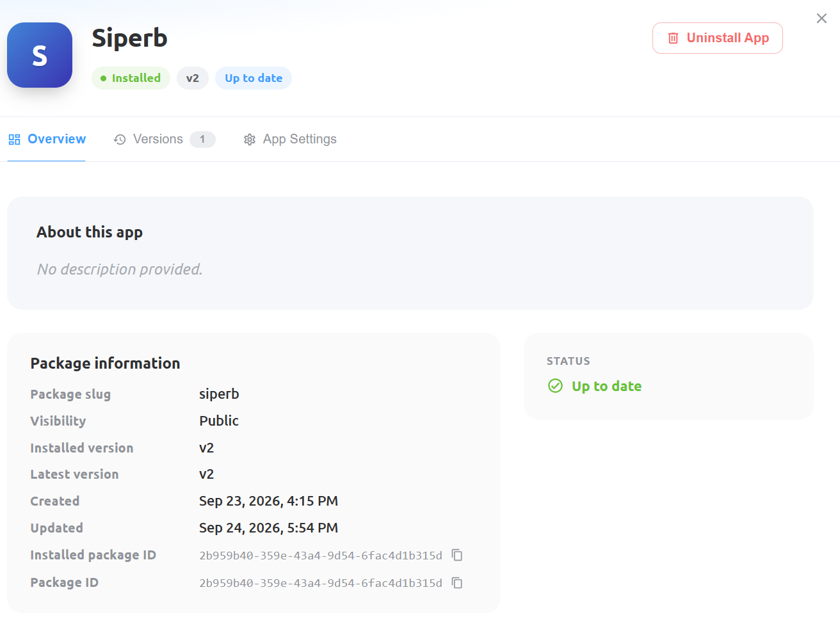Click created date 'Sep 23, 2026, 4:15 PM'
This screenshot has width=840, height=617.
(268, 501)
